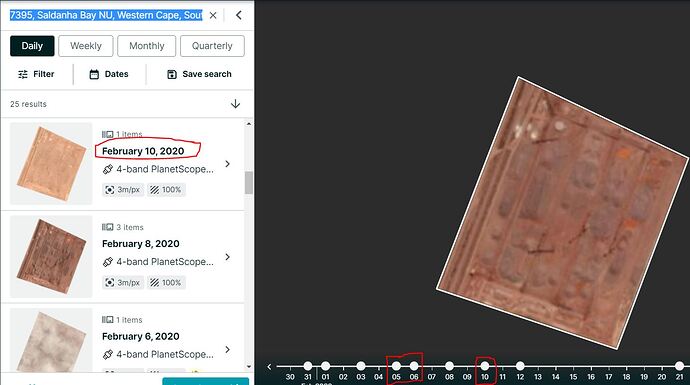Switch to the Monthly tab

(147, 46)
